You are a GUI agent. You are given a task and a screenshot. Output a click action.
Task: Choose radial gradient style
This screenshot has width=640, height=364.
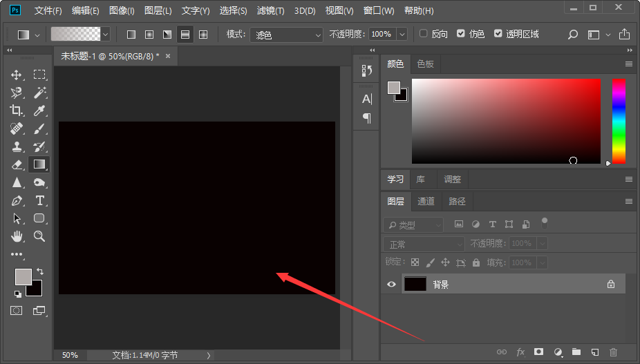pos(149,35)
